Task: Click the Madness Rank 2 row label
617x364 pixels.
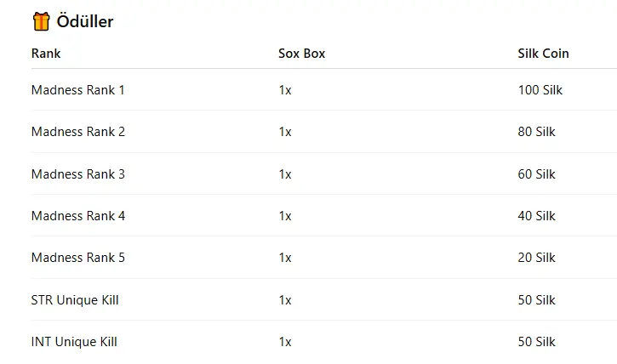Action: point(78,132)
